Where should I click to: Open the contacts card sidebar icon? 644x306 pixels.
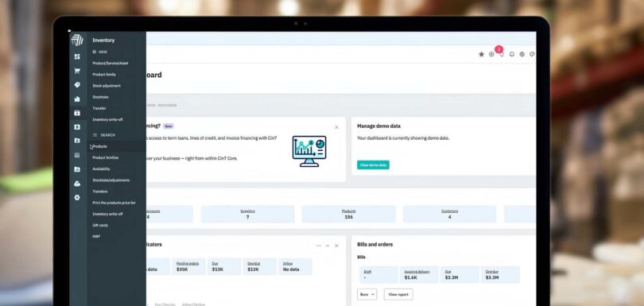pos(77,141)
